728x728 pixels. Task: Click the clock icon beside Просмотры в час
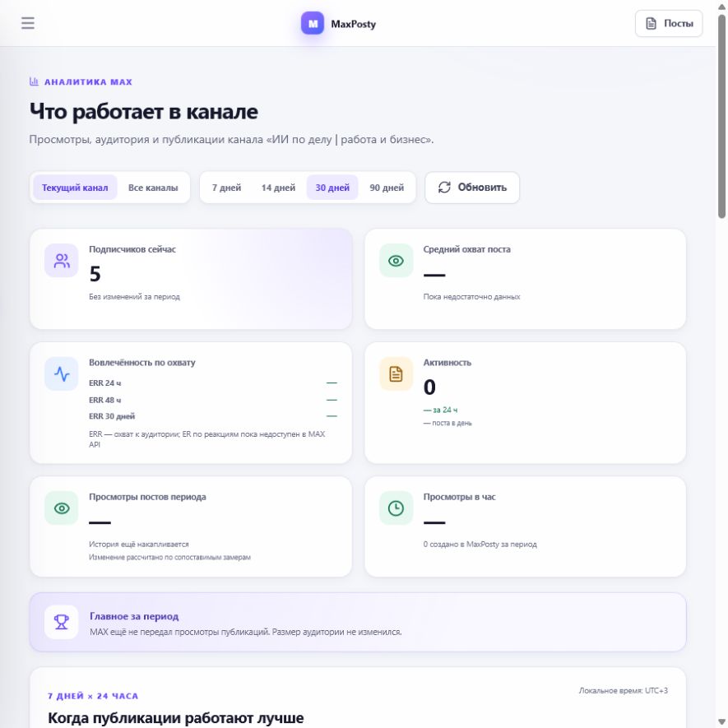(396, 508)
